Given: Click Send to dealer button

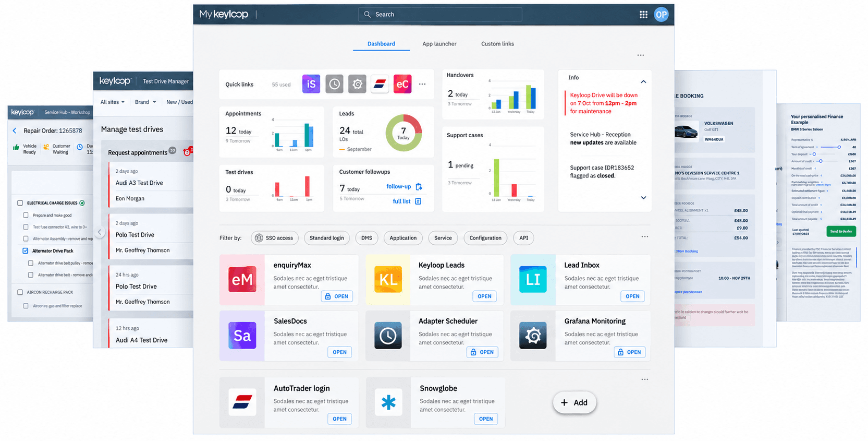Looking at the screenshot, I should point(841,231).
